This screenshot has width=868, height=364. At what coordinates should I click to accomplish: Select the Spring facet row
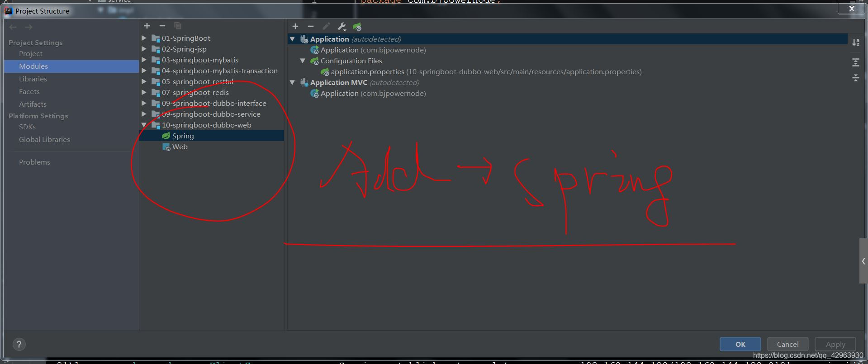coord(212,136)
